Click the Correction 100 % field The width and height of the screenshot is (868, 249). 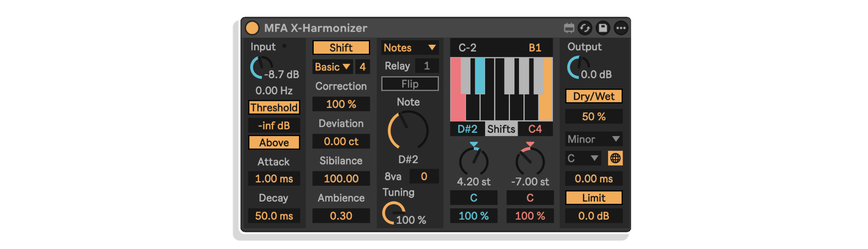coord(341,104)
